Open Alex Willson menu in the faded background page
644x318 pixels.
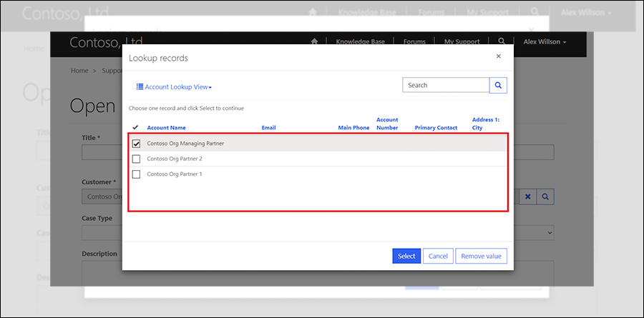pyautogui.click(x=586, y=13)
